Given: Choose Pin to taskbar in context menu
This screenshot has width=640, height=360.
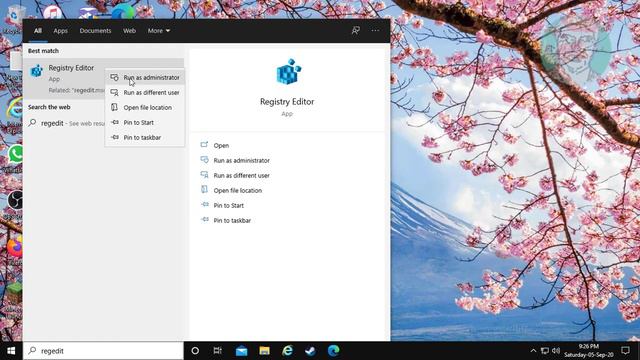Looking at the screenshot, I should 145,138.
